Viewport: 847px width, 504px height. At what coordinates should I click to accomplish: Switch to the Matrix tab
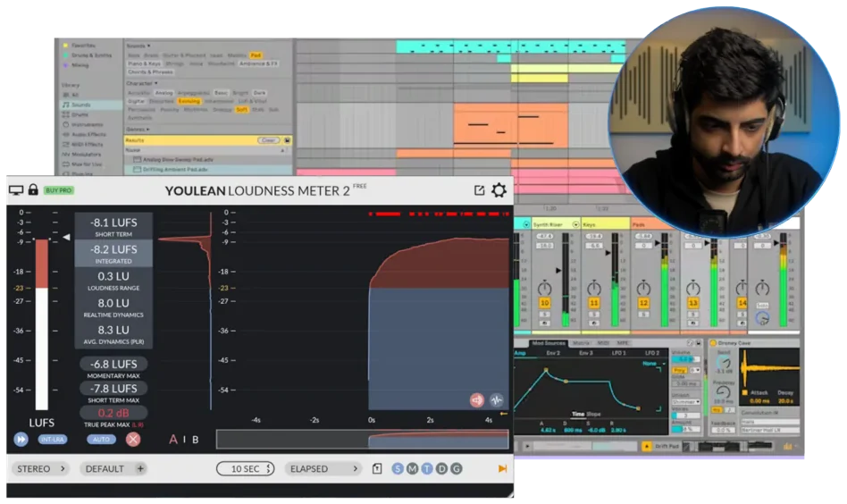tap(582, 343)
